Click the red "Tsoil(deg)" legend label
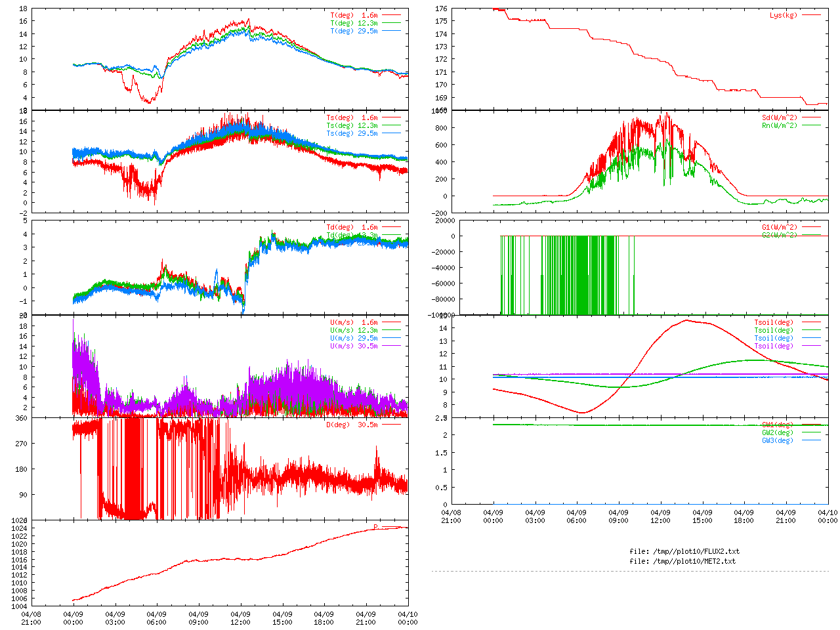This screenshot has height=630, width=840. tap(774, 323)
